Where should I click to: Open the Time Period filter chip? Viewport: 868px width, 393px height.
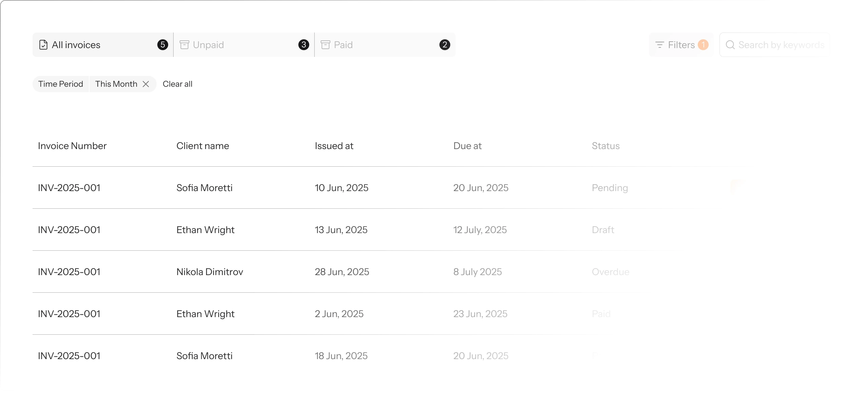[61, 84]
